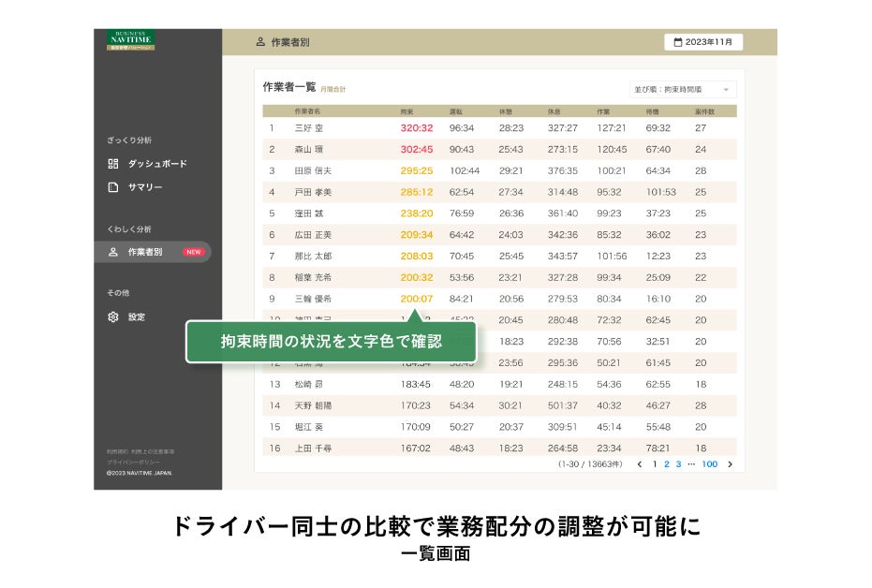Go to next page with right chevron
The width and height of the screenshot is (872, 588).
click(x=731, y=464)
